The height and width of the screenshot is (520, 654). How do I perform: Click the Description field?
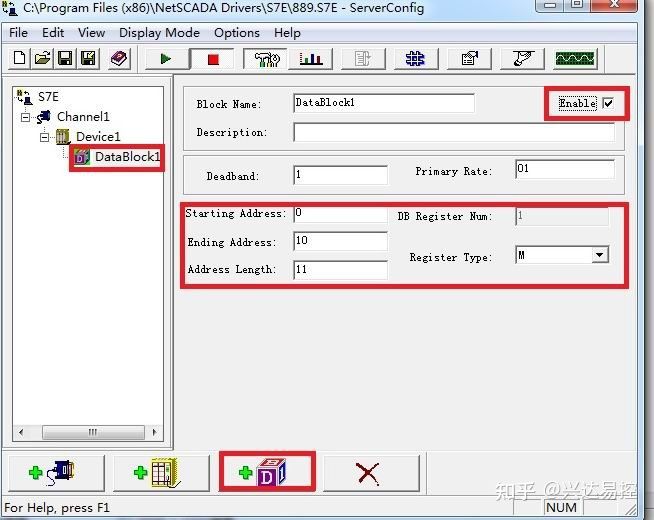[454, 132]
